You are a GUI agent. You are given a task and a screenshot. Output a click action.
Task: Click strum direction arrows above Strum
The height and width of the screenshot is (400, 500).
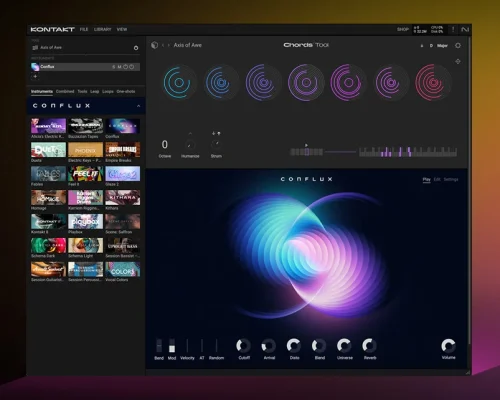216,133
